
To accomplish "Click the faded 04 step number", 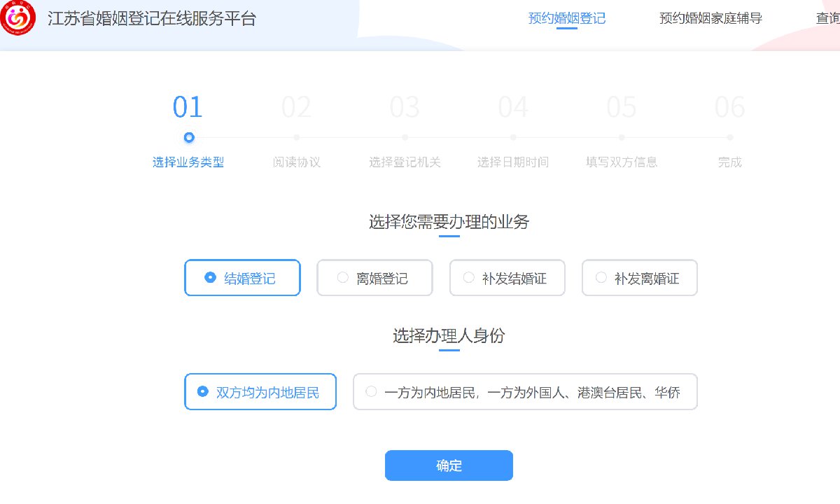I will pos(513,108).
